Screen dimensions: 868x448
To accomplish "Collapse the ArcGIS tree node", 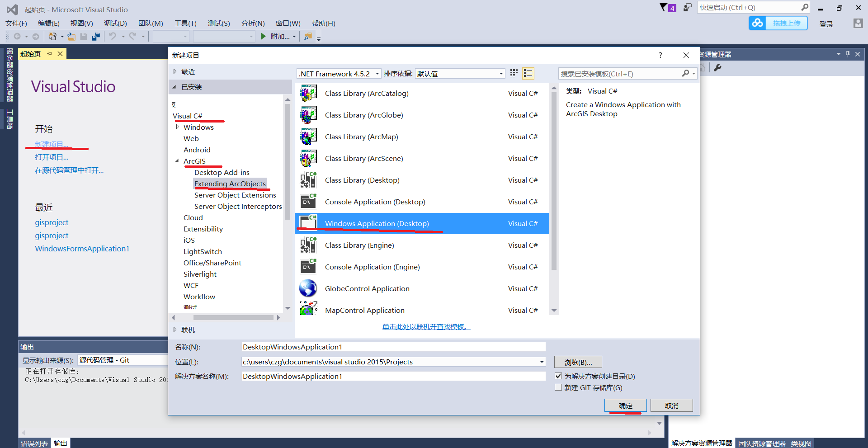I will click(177, 161).
